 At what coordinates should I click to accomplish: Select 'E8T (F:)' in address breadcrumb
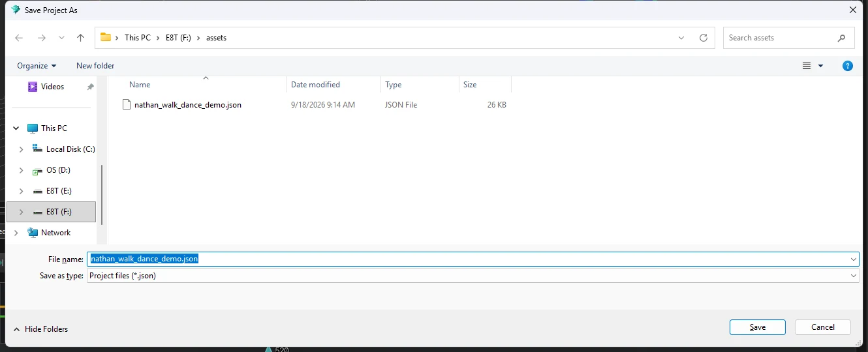179,38
